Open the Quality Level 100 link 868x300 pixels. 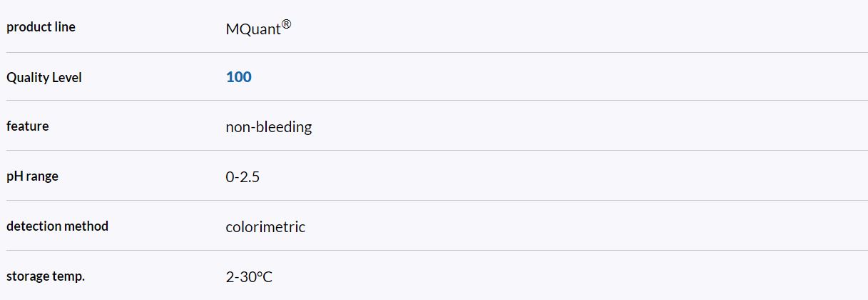click(x=238, y=77)
